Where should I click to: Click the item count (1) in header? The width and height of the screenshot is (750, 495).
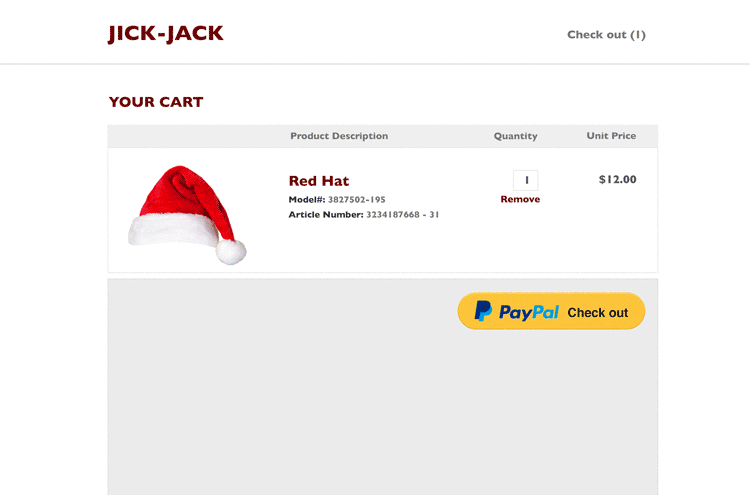point(638,35)
